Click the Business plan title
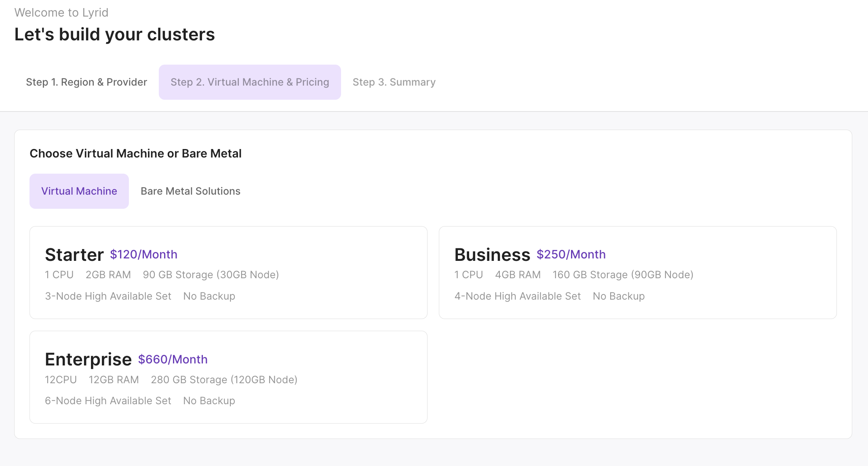The width and height of the screenshot is (868, 466). pos(492,255)
